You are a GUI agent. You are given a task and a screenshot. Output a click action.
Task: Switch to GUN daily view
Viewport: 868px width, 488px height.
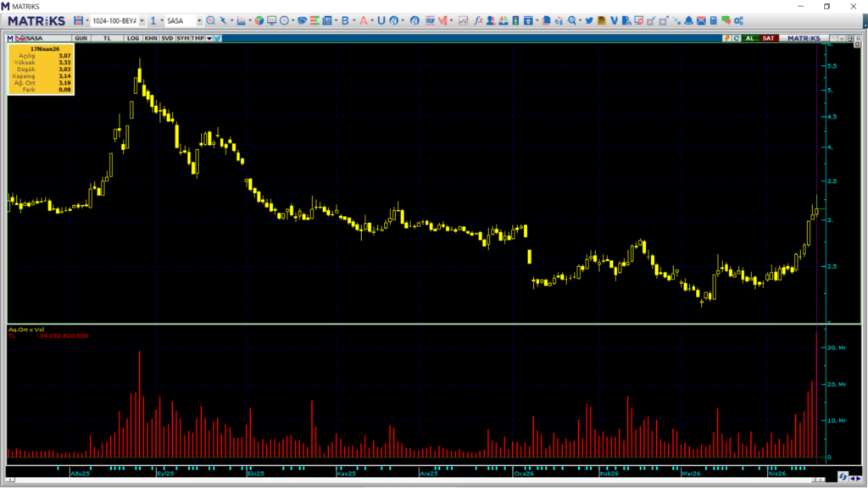click(x=81, y=37)
